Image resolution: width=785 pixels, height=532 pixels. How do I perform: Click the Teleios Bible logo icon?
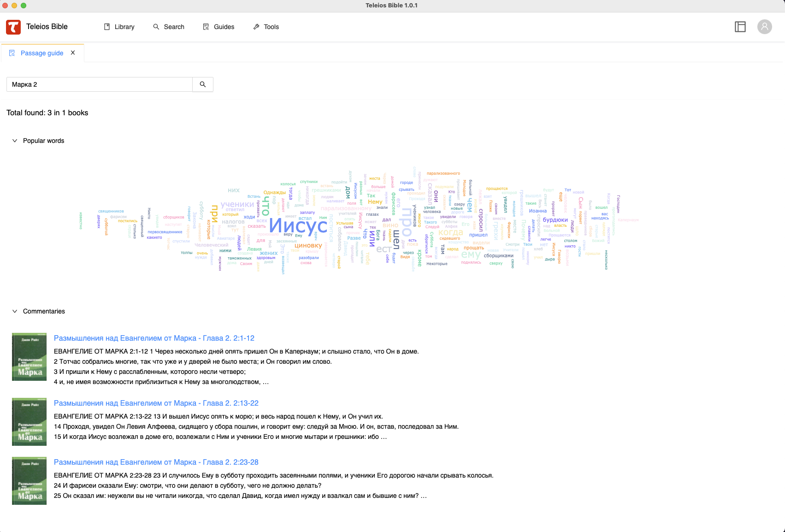[13, 27]
